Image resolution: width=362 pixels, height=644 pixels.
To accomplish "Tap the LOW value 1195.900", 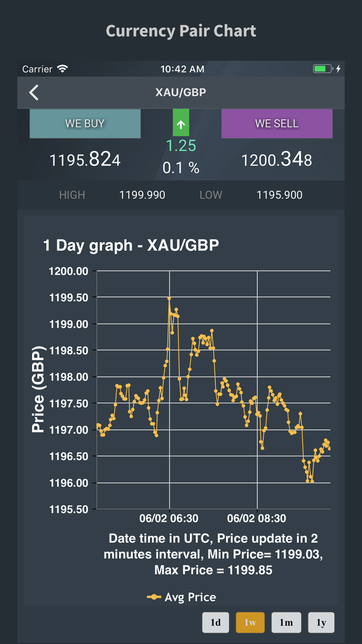I will 280,195.
